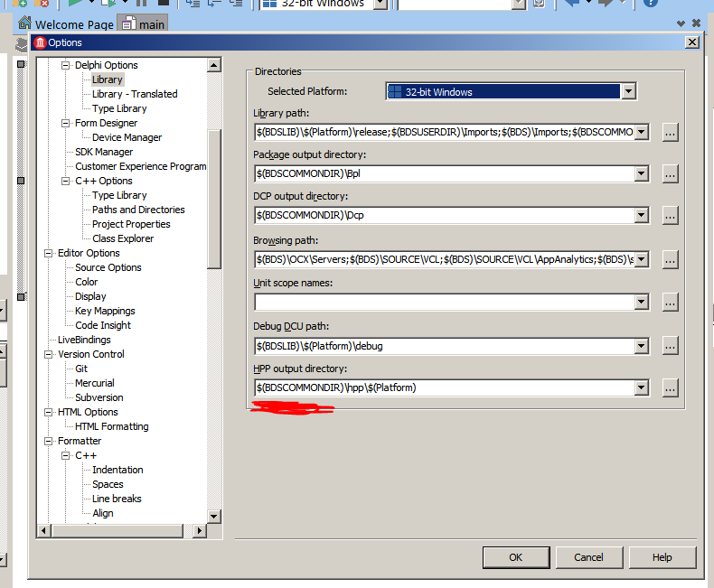Select LiveBindings in the options tree
The image size is (714, 588).
[x=84, y=340]
